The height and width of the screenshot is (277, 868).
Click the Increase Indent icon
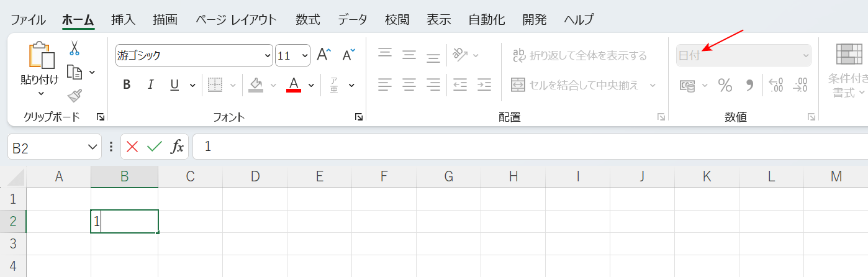(x=484, y=84)
